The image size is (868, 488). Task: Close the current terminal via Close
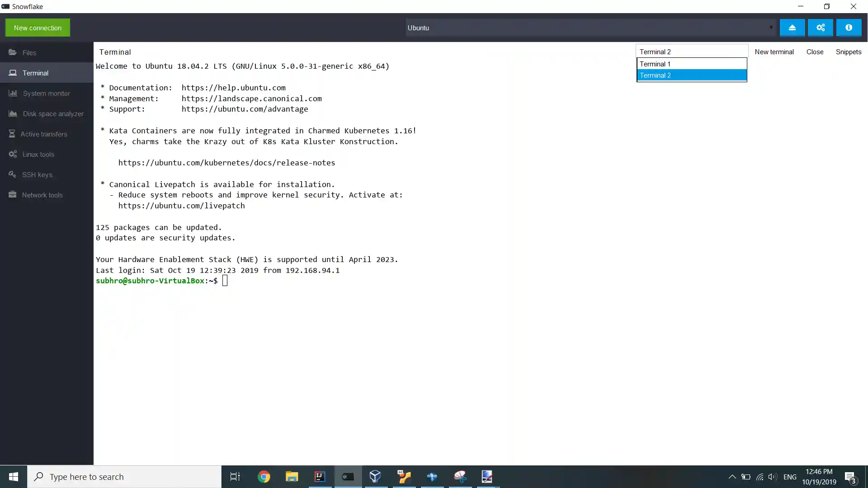click(x=815, y=52)
